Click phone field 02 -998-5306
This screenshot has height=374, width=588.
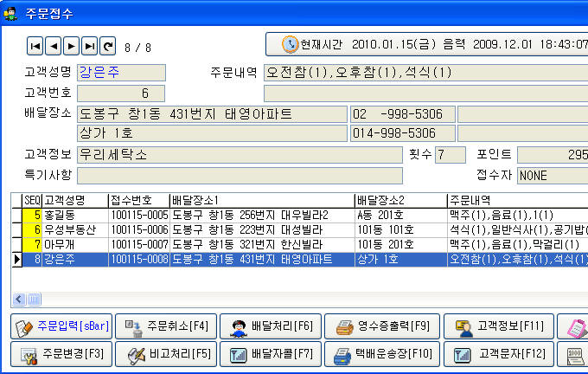pyautogui.click(x=403, y=114)
